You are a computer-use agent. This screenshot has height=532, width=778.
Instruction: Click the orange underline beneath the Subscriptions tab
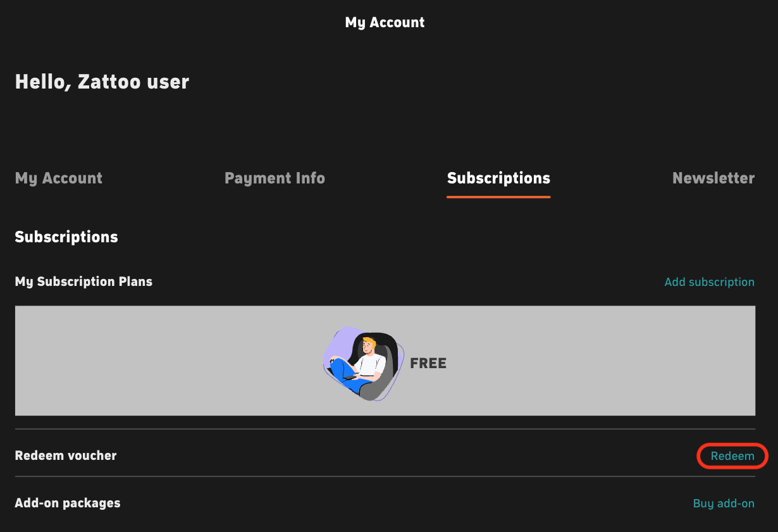coord(498,197)
